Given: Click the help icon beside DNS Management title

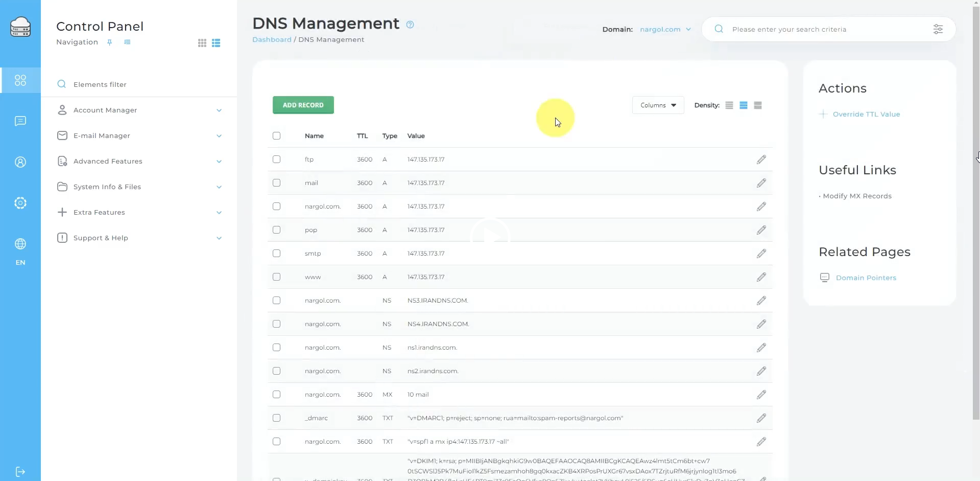Looking at the screenshot, I should [x=410, y=25].
